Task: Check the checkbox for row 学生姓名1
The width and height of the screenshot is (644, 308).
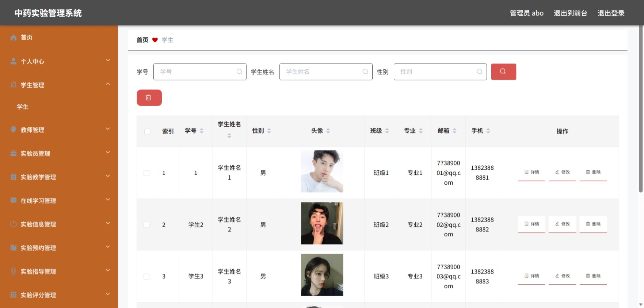Action: (146, 173)
